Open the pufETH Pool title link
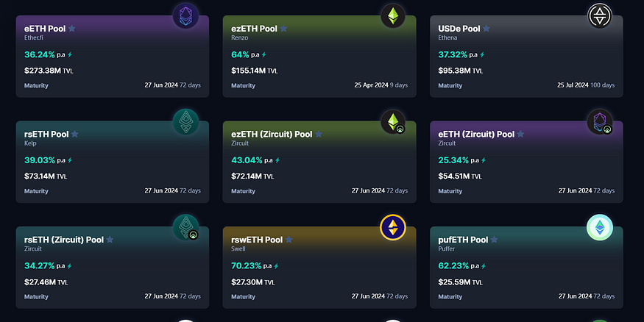 pos(464,240)
